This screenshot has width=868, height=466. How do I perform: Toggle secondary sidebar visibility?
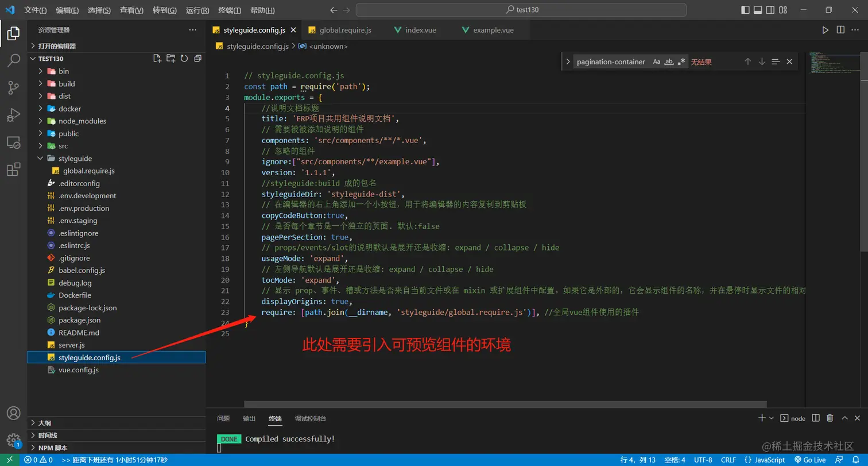point(770,10)
